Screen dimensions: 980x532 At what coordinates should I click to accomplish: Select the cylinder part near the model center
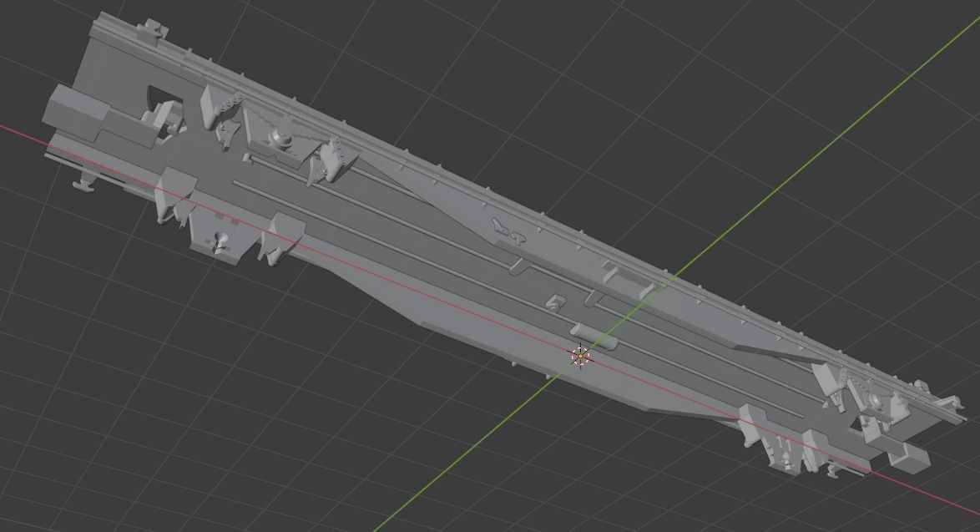coord(594,336)
